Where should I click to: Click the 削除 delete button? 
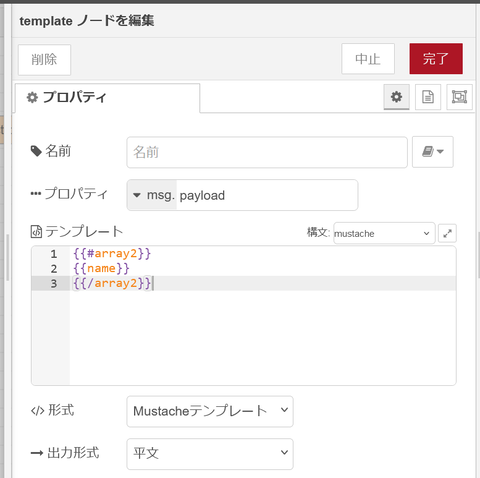[x=44, y=60]
